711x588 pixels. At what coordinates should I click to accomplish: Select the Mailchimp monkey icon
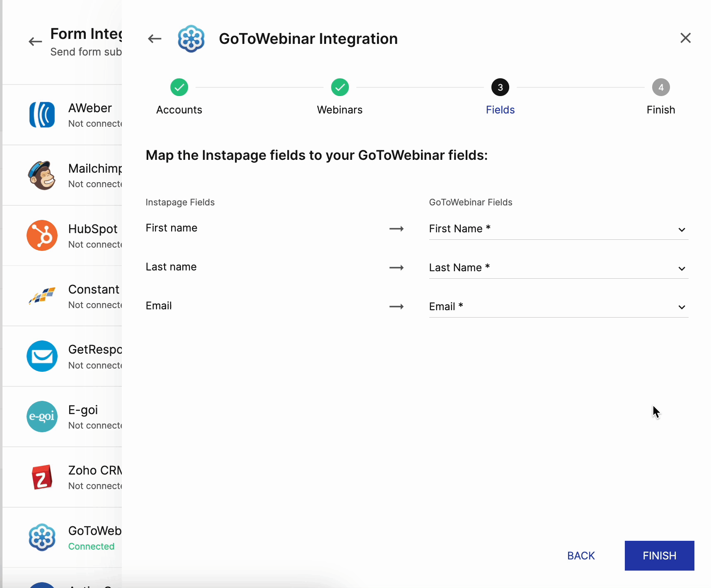42,175
